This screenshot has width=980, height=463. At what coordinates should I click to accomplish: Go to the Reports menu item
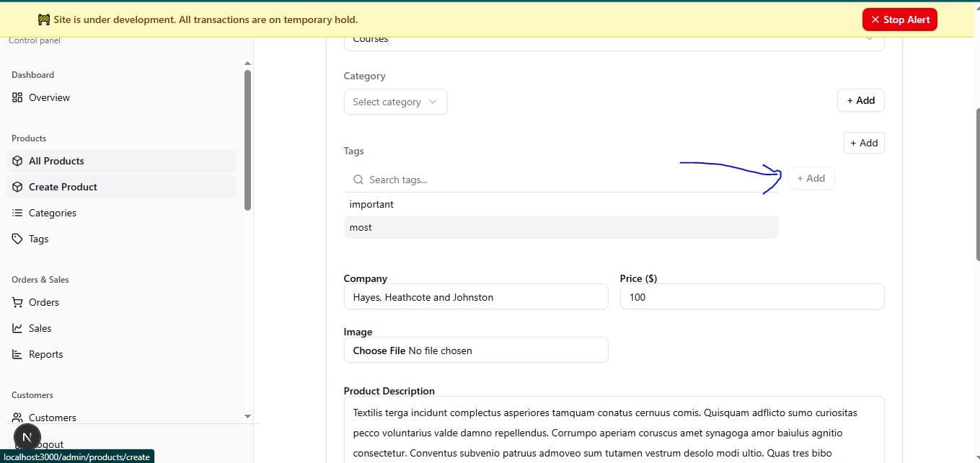click(45, 354)
